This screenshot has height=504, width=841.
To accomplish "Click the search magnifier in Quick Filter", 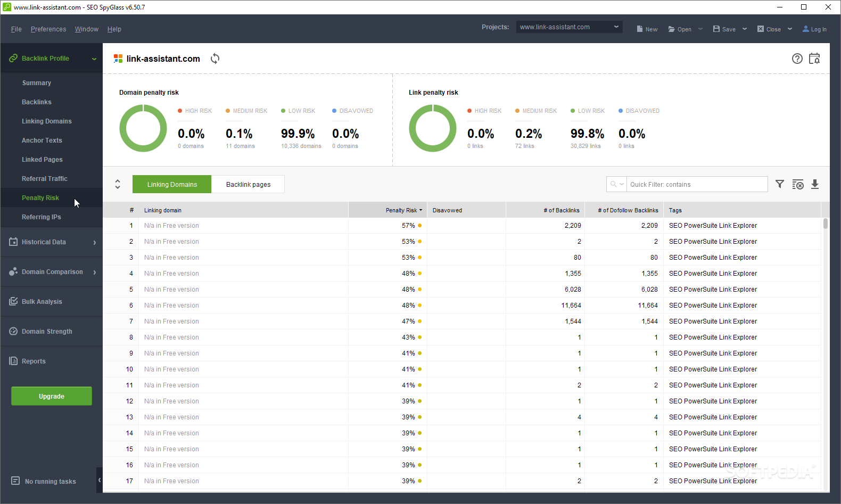I will tap(614, 184).
